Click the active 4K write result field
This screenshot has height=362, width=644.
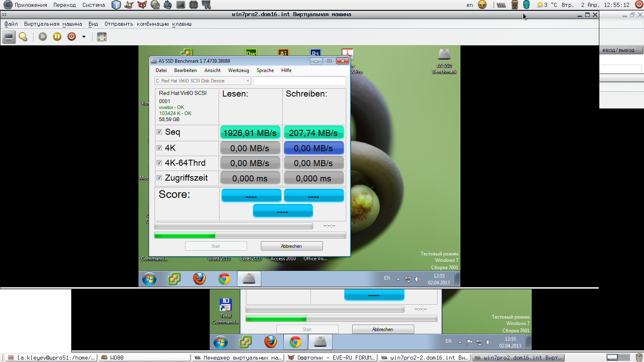(314, 148)
